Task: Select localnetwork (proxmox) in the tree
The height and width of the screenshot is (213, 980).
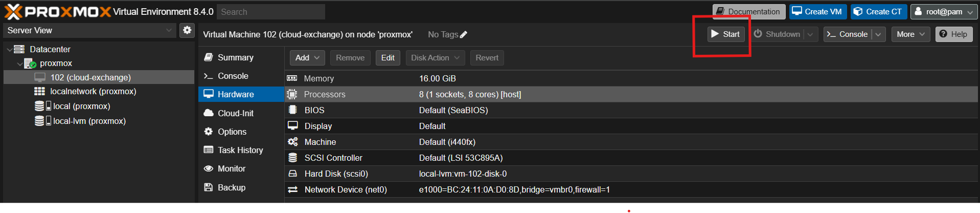Action: 93,91
